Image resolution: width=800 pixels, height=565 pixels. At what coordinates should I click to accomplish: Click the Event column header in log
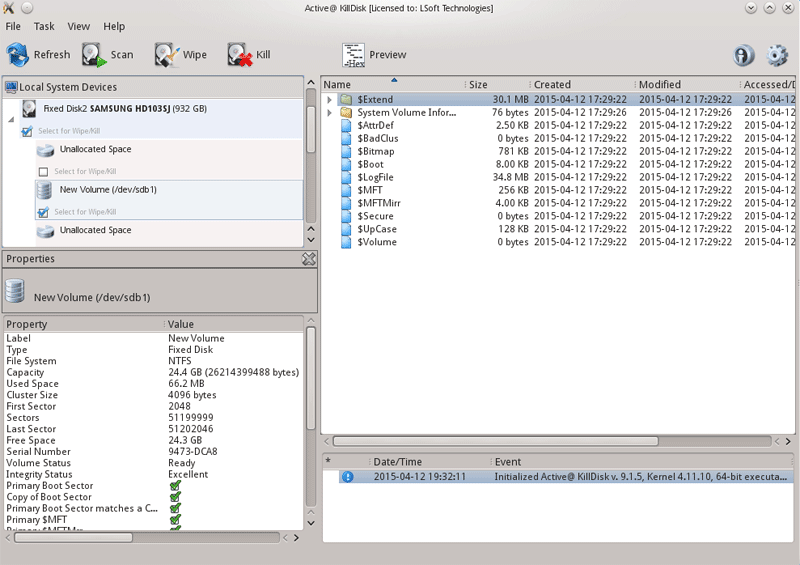643,462
